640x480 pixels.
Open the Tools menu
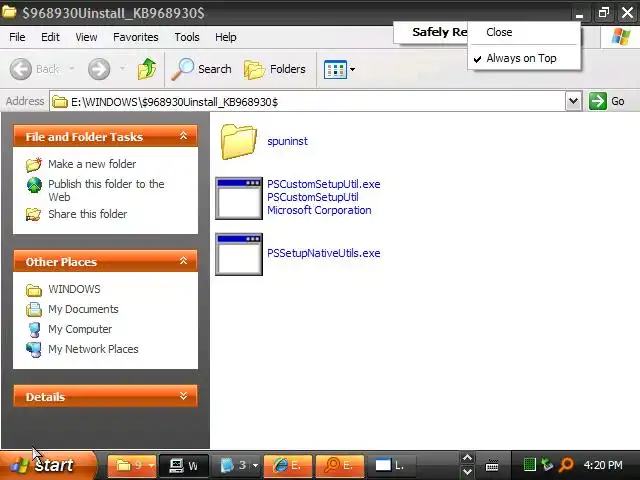[x=187, y=37]
